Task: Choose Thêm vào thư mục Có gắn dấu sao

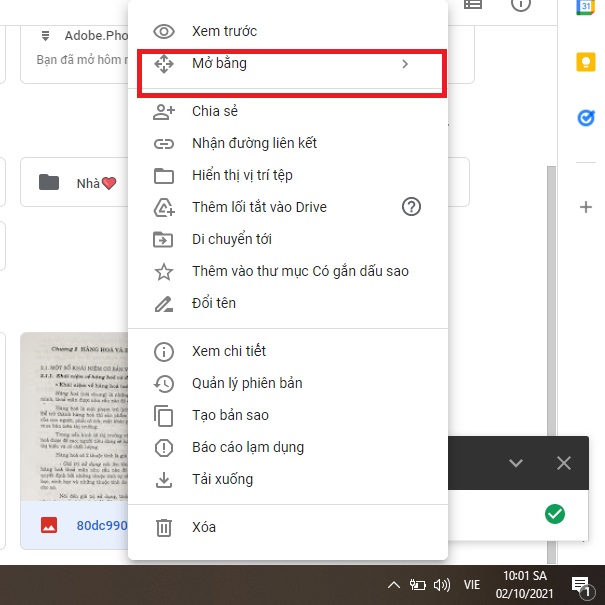Action: click(x=288, y=272)
